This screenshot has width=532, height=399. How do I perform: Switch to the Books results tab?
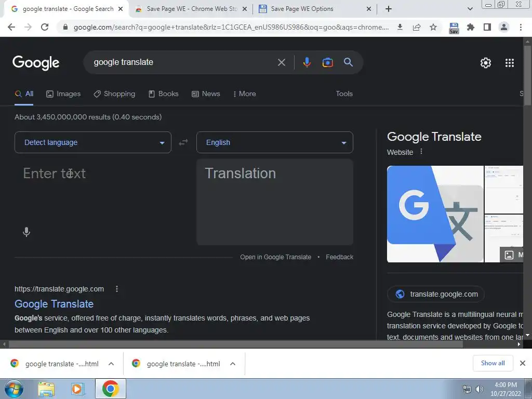point(164,94)
